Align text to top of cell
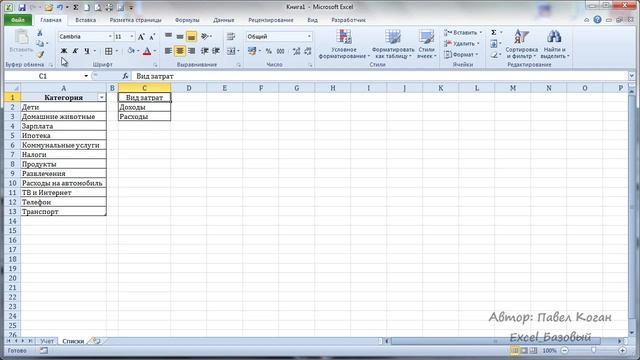The height and width of the screenshot is (360, 640). 168,36
